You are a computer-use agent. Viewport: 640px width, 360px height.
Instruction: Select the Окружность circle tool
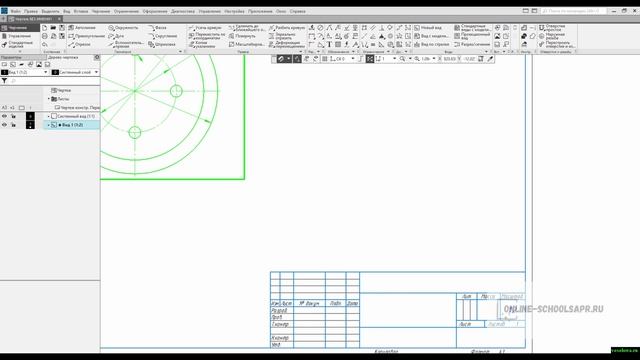point(123,28)
